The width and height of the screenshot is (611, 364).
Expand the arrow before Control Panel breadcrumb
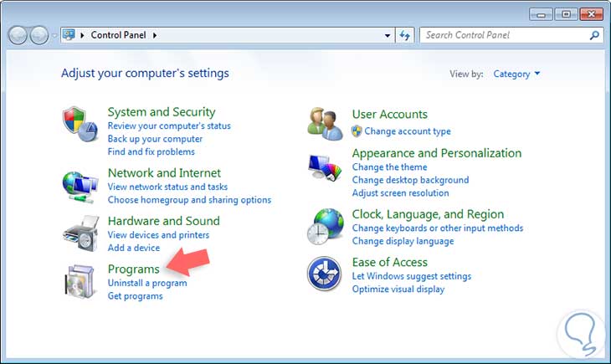click(82, 35)
